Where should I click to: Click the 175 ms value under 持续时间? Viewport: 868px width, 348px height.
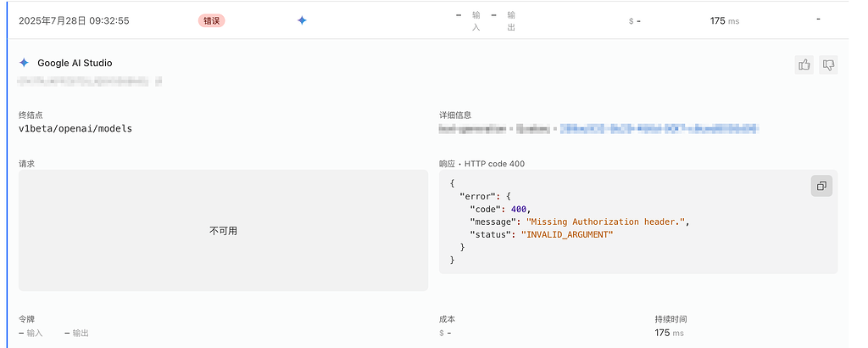[669, 333]
